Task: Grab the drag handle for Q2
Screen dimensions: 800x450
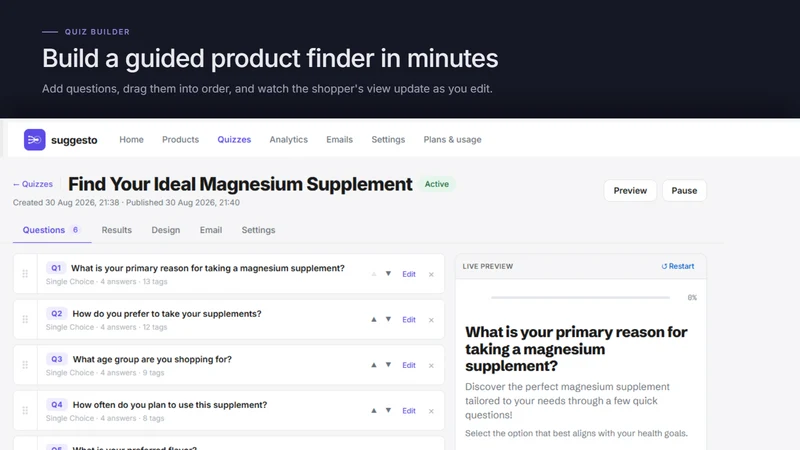Action: coord(25,319)
